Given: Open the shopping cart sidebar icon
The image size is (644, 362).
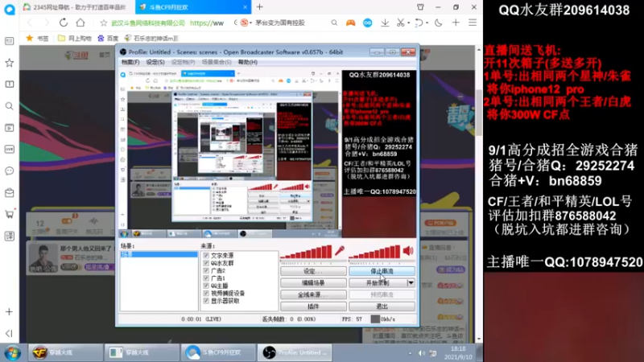Looking at the screenshot, I should tap(9, 214).
